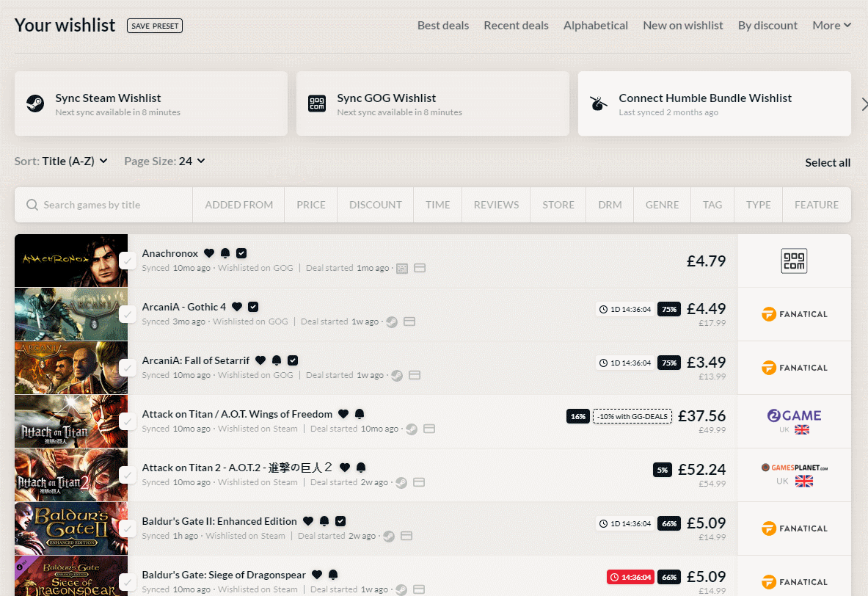The width and height of the screenshot is (868, 596).
Task: Open the GENRE filter
Action: [x=662, y=205]
